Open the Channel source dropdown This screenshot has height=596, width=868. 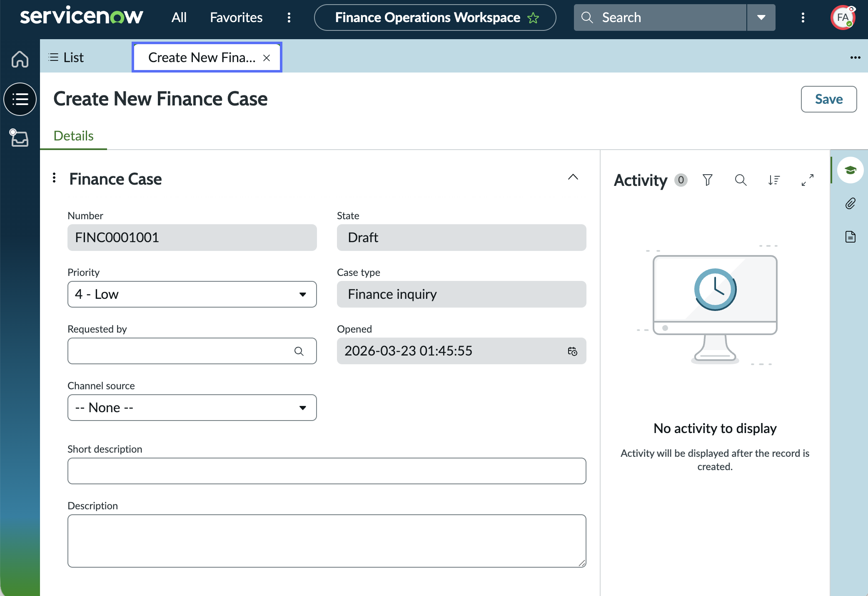pyautogui.click(x=192, y=408)
